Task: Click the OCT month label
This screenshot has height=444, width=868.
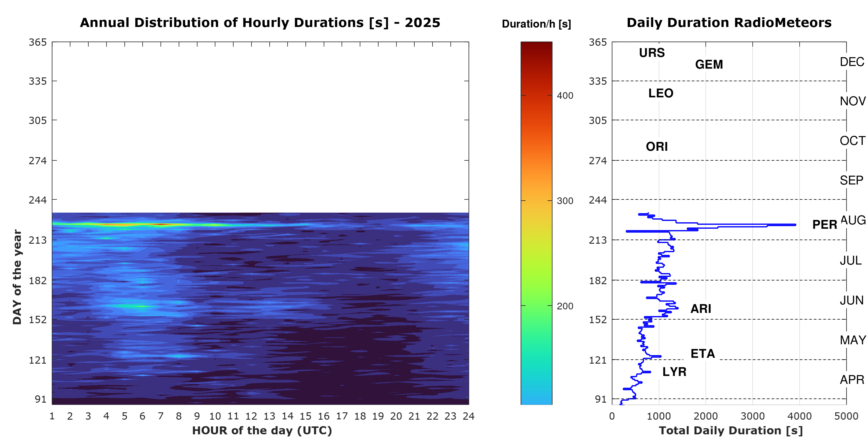Action: click(852, 141)
